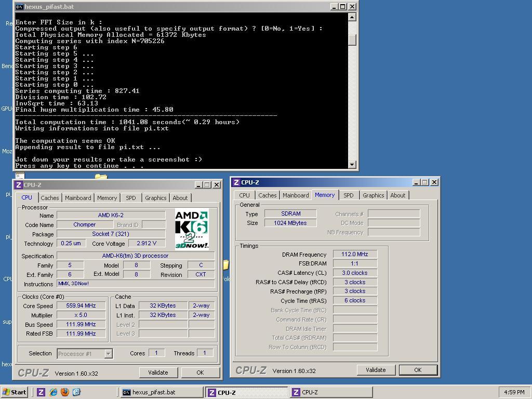Select the Memory tab in right CPU-Z window
This screenshot has width=532, height=399.
[x=325, y=194]
